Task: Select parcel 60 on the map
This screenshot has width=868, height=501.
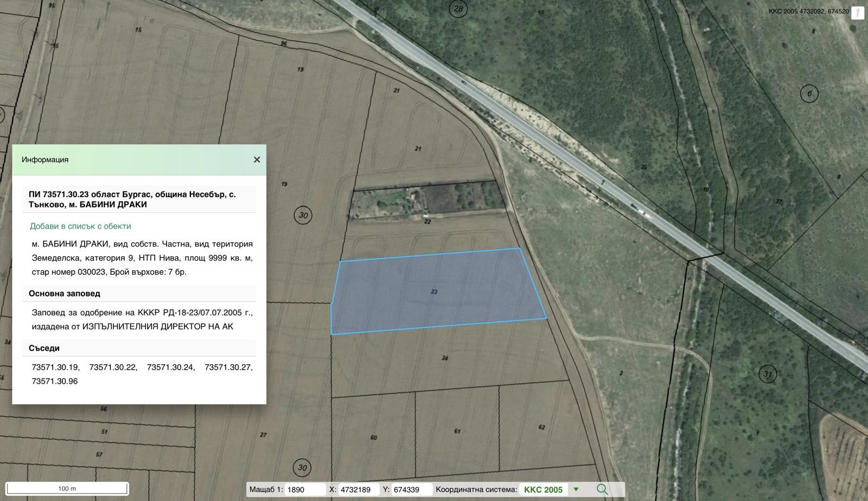Action: tap(374, 437)
